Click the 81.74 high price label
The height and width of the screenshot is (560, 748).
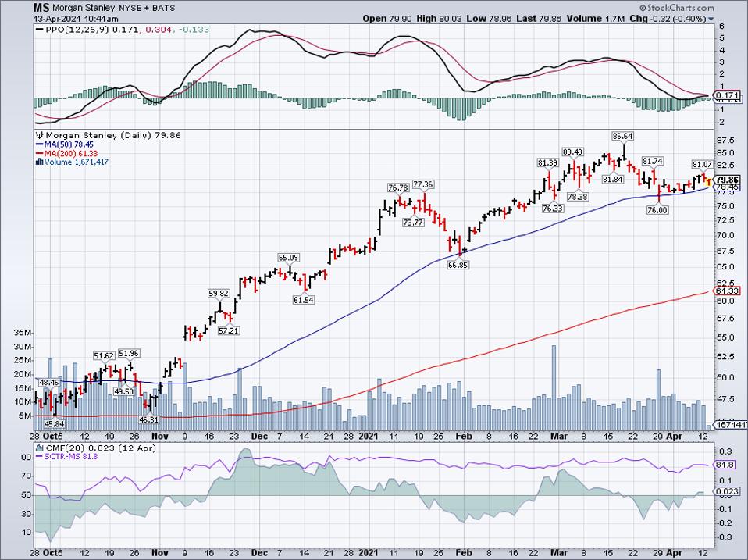coord(652,161)
